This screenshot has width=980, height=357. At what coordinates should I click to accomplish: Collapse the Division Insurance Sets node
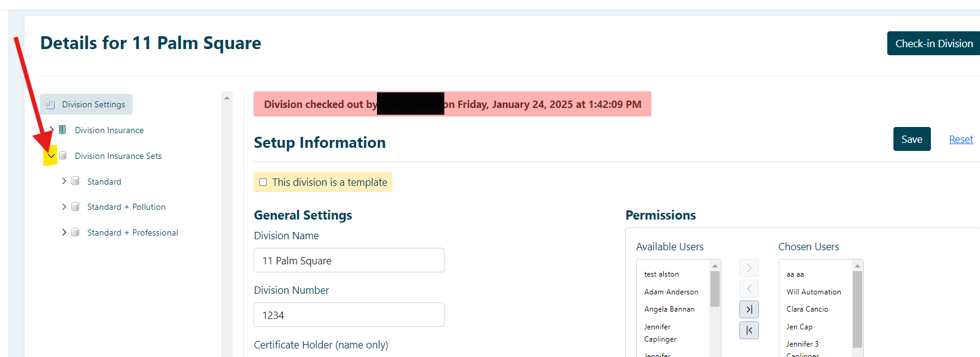tap(51, 156)
